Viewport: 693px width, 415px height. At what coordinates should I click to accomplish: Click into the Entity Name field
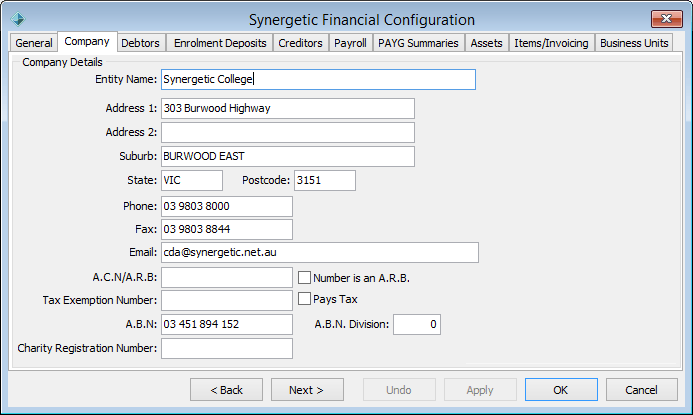coord(318,80)
